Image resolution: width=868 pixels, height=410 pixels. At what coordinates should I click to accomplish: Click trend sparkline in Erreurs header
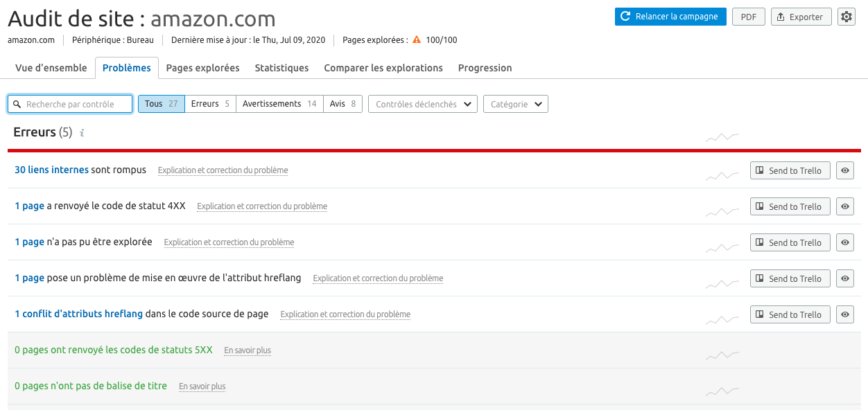pos(722,137)
